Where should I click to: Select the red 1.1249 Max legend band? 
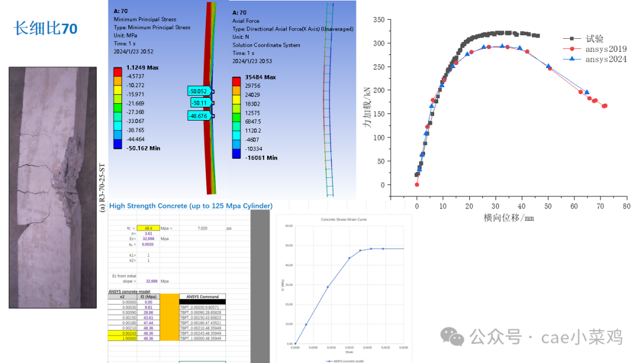click(118, 70)
